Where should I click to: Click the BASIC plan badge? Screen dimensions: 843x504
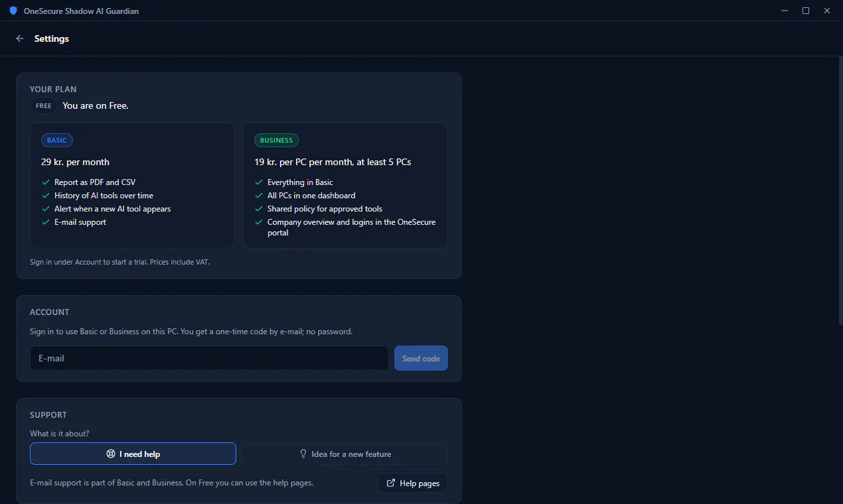57,141
